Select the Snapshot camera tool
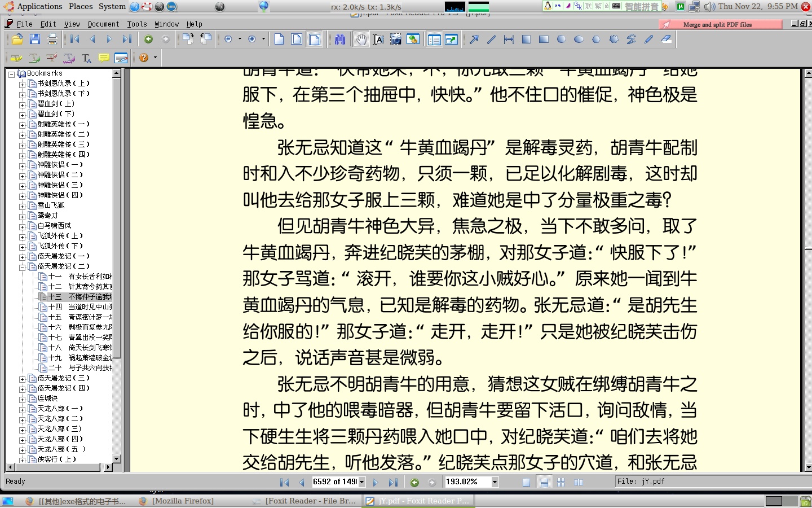The image size is (812, 508). click(396, 39)
